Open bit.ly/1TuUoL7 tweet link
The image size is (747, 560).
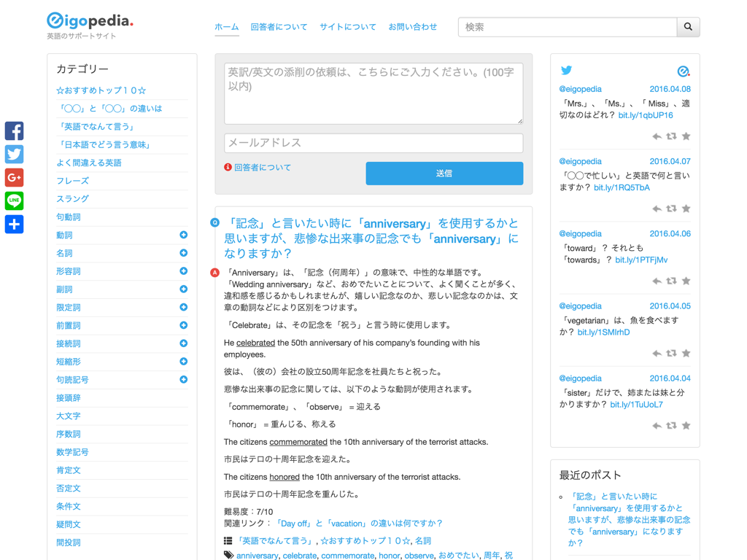[x=636, y=405]
